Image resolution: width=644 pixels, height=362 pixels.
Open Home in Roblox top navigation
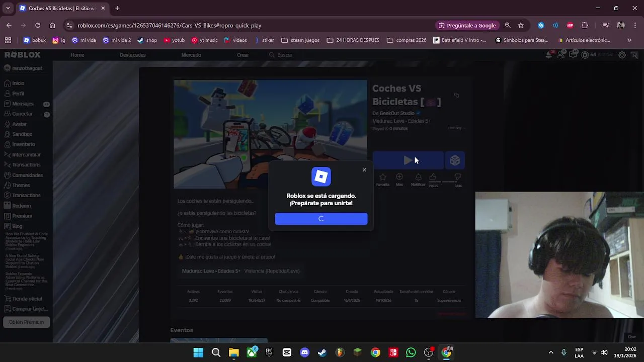point(77,55)
